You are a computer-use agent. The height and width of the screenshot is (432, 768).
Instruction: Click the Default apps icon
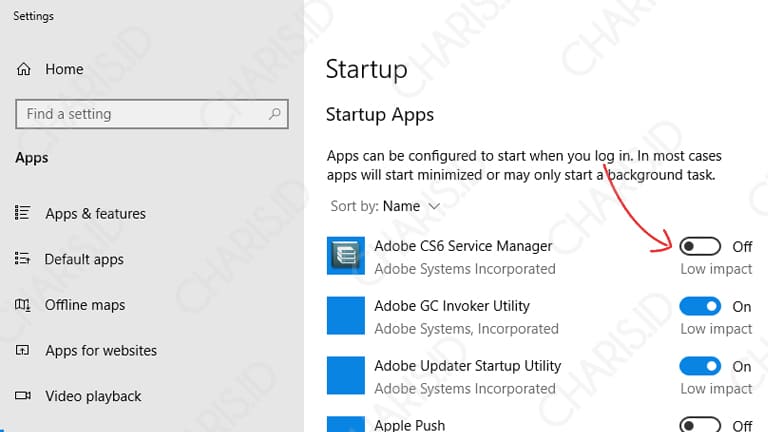22,258
